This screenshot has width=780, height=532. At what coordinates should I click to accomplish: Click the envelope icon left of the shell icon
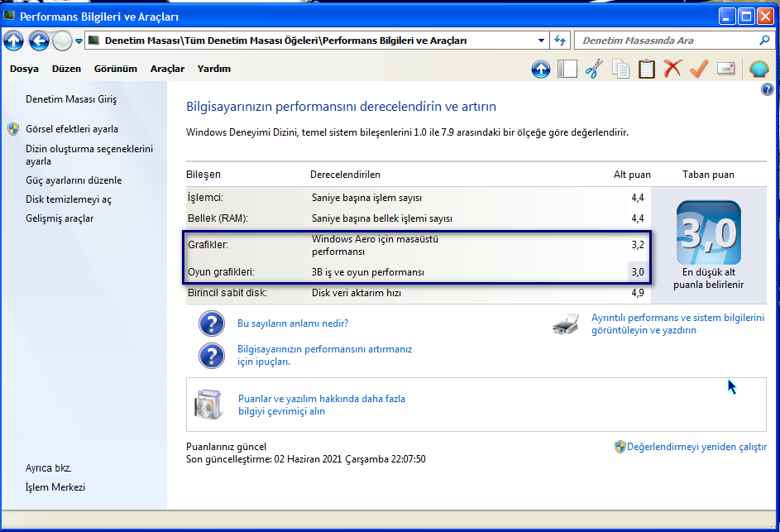coord(725,68)
